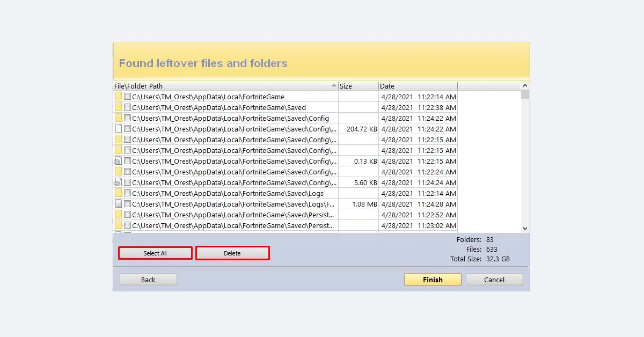Click the vertical scrollbar thumb
The height and width of the screenshot is (337, 644).
point(525,94)
